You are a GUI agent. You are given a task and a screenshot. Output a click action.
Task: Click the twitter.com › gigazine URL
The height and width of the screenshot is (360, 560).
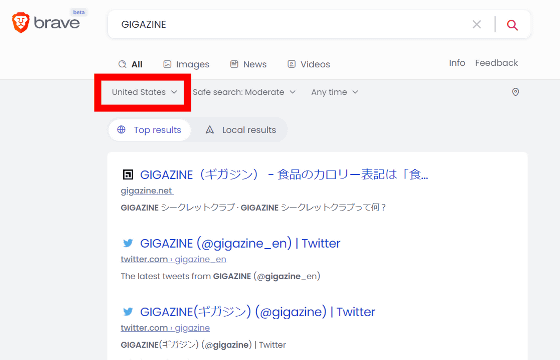165,328
